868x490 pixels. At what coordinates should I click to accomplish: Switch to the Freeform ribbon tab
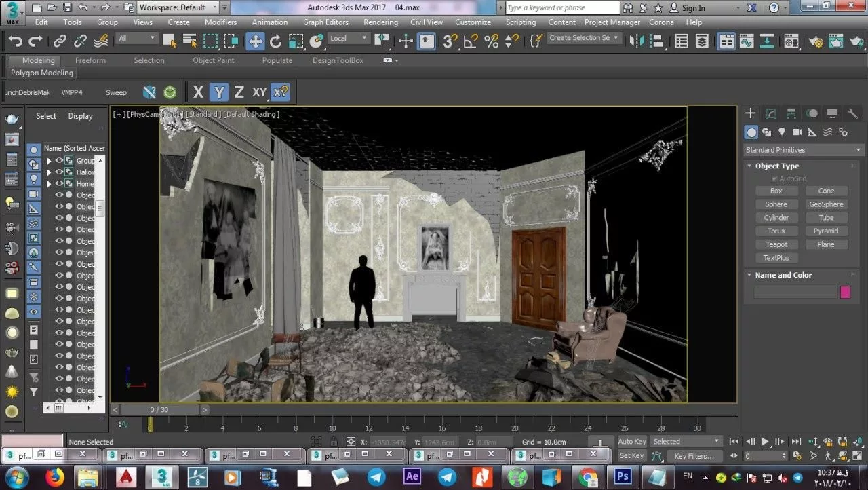(90, 60)
